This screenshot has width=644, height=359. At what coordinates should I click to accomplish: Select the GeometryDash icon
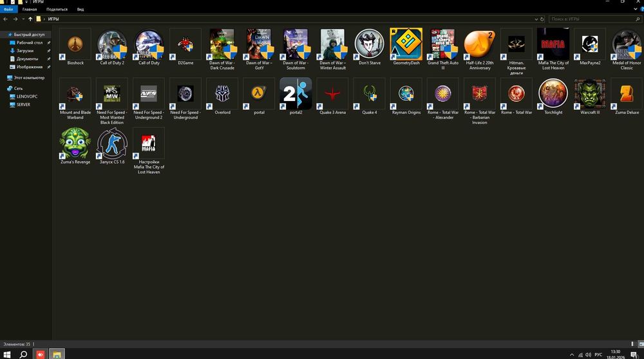pos(406,44)
